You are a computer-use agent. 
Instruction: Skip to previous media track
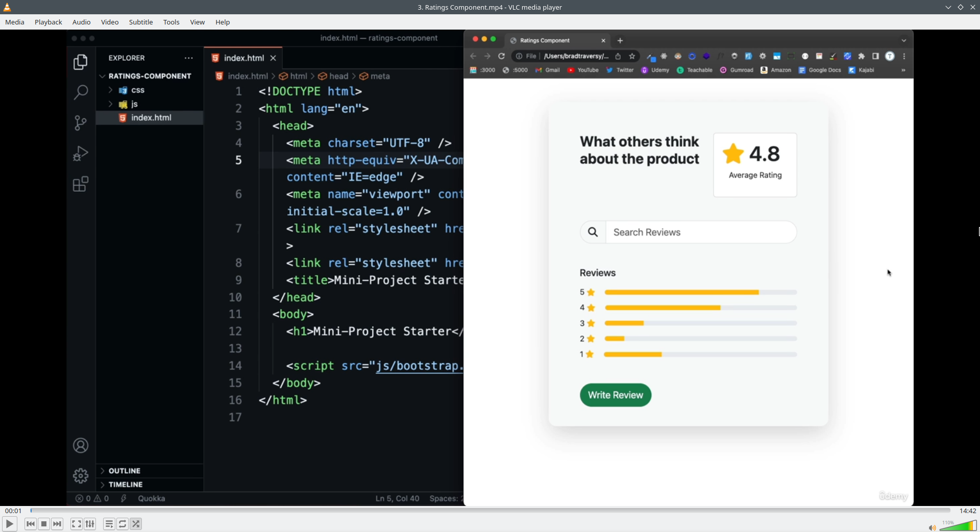pos(31,524)
